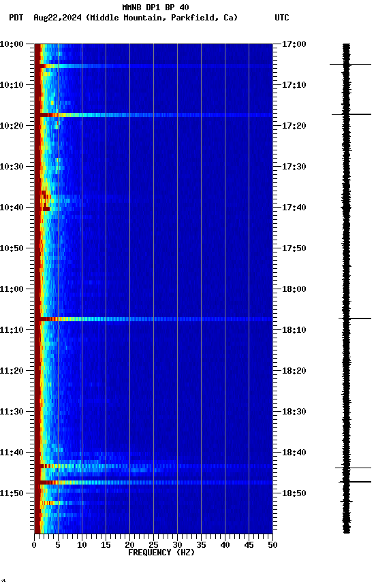Click the 17:30 UTC time label
The image size is (376, 588).
click(294, 167)
